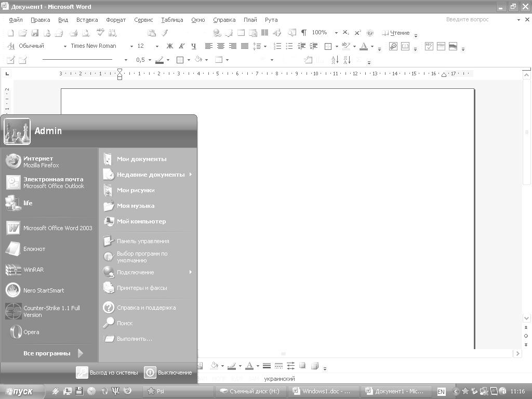Pick highlight color ab marker
532x399 pixels.
click(345, 46)
